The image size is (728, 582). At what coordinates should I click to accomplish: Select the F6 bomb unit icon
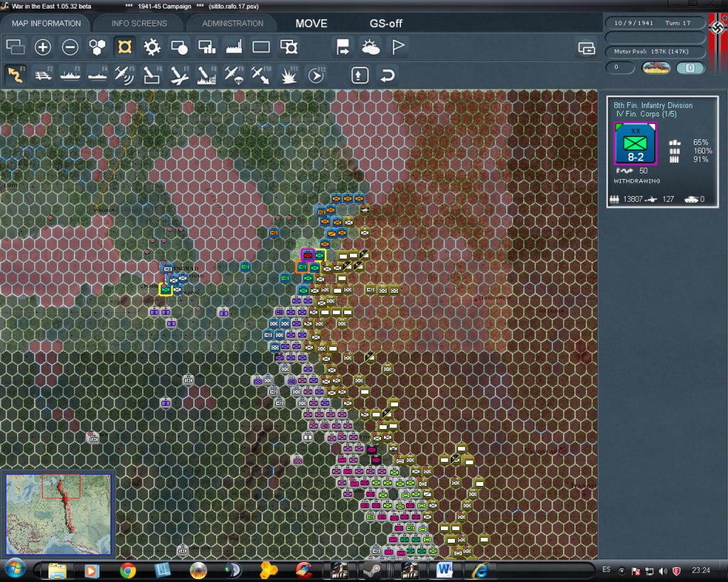152,75
